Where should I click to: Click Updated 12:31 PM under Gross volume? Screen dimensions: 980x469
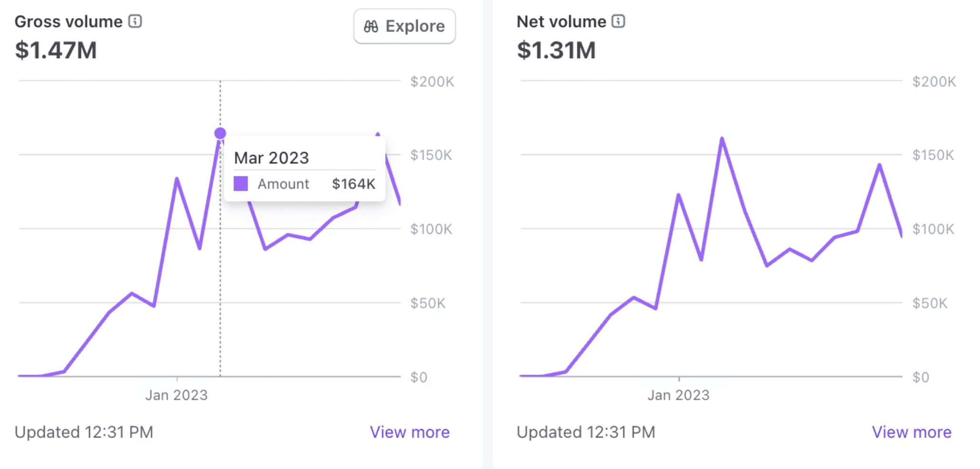coord(84,432)
